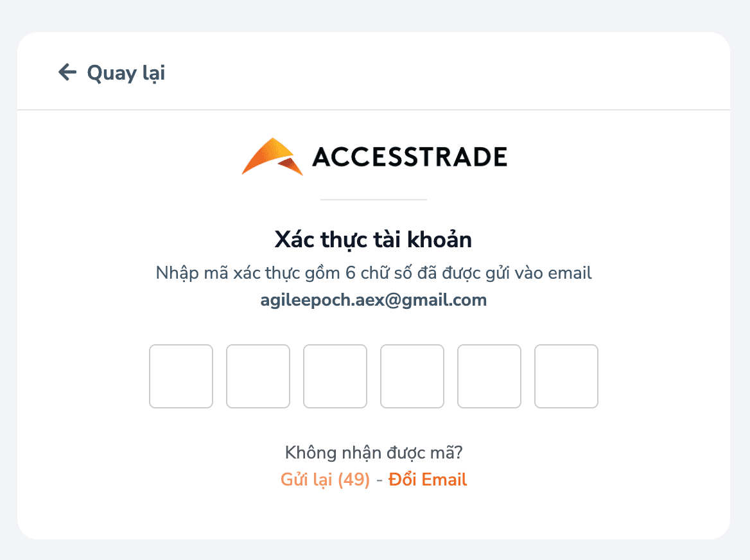Select the fifth verification digit field
This screenshot has width=750, height=560.
click(489, 376)
